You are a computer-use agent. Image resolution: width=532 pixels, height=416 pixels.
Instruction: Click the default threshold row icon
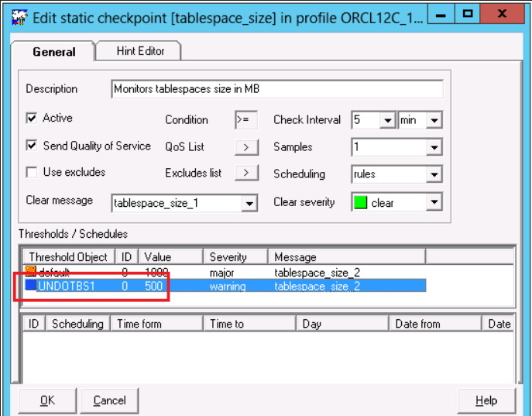(x=31, y=271)
